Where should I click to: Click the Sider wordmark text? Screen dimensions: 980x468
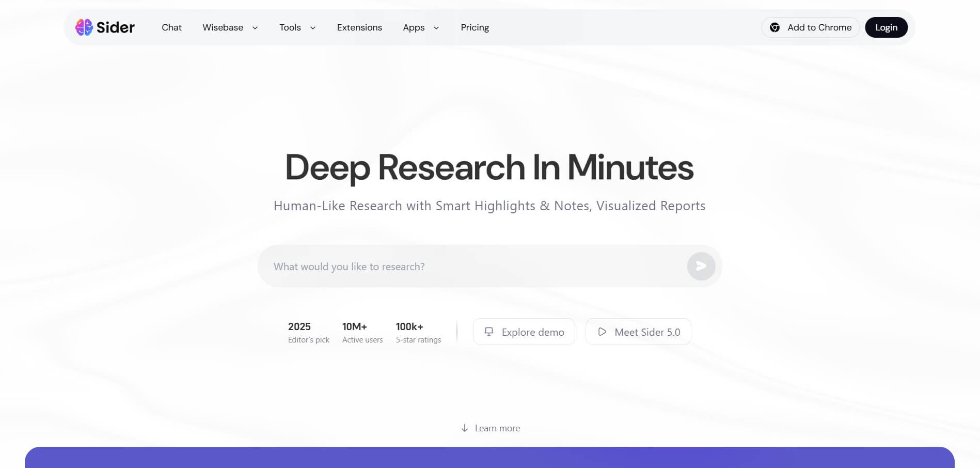click(x=116, y=27)
